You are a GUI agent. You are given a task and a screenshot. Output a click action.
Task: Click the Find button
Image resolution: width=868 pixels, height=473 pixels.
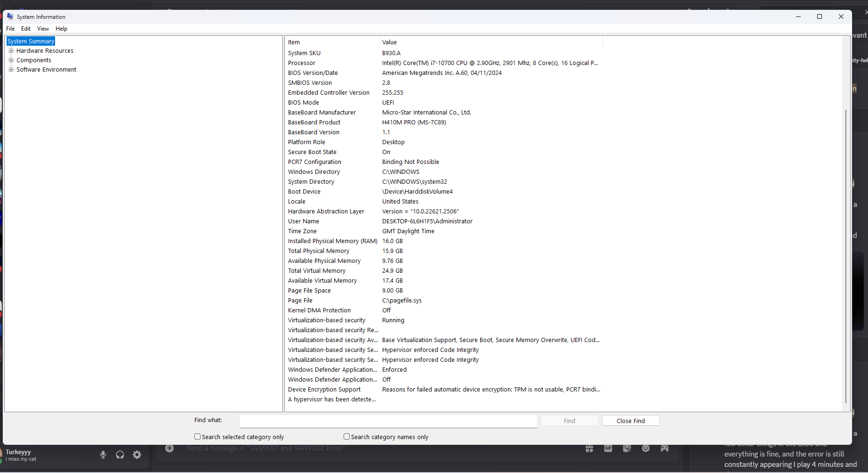(570, 421)
